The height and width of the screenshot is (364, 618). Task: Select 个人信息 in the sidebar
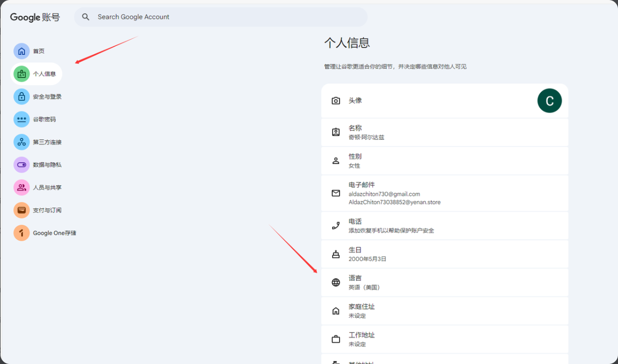coord(37,74)
